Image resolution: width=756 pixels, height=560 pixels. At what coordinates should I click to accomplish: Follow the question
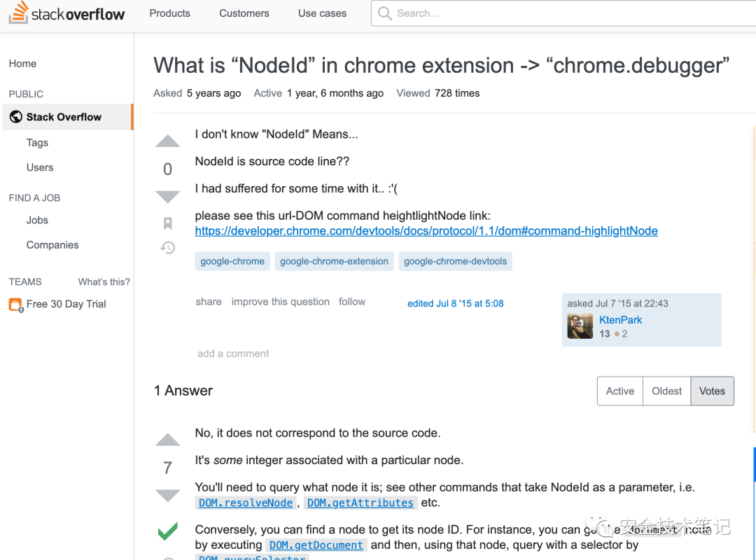click(x=352, y=301)
